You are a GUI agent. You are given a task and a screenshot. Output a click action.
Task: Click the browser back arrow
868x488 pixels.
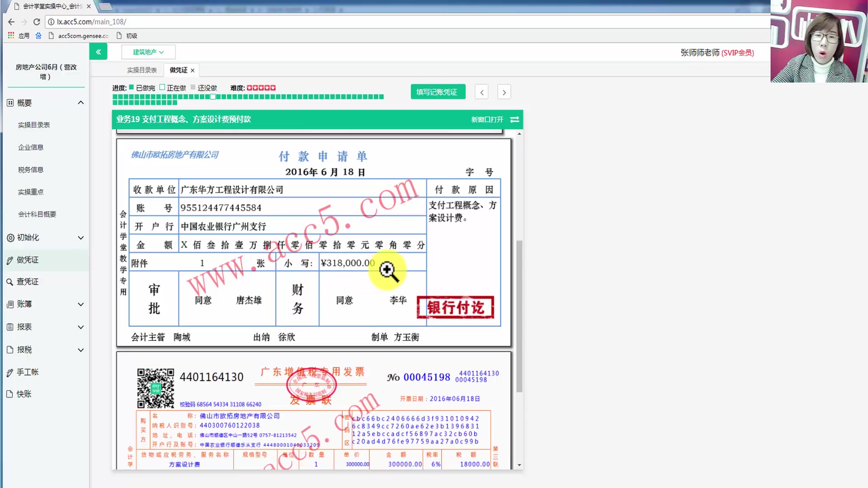(11, 22)
